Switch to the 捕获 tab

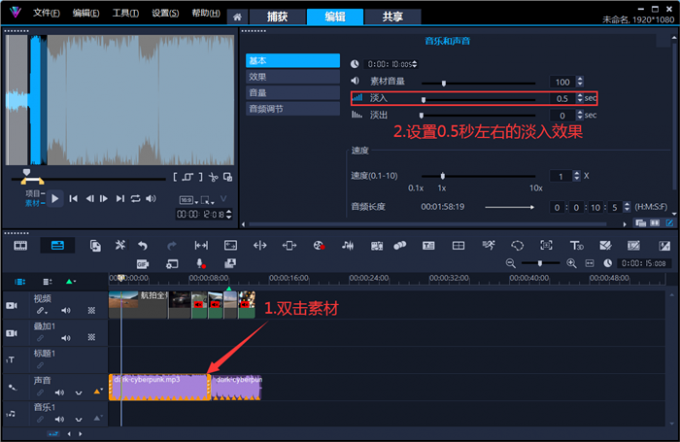tap(277, 17)
